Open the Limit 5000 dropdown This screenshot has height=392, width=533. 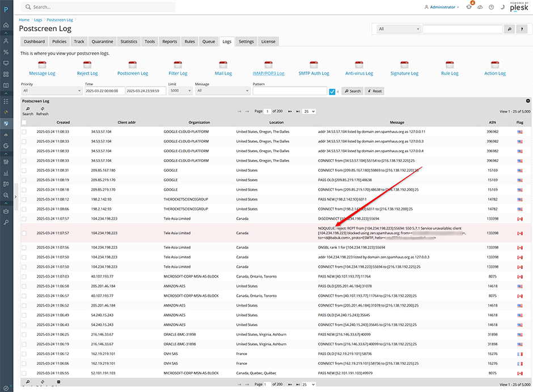pyautogui.click(x=180, y=91)
